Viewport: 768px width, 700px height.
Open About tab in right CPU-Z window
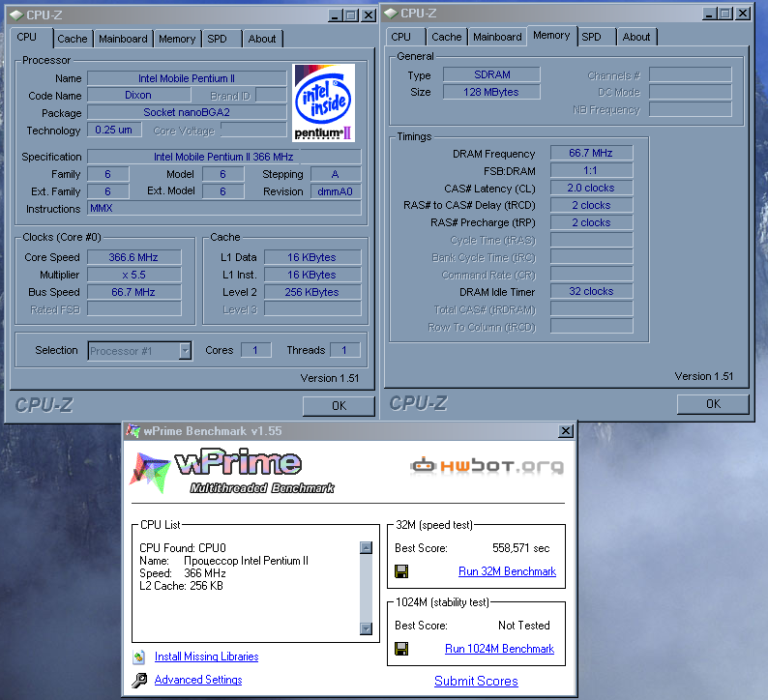tap(636, 37)
